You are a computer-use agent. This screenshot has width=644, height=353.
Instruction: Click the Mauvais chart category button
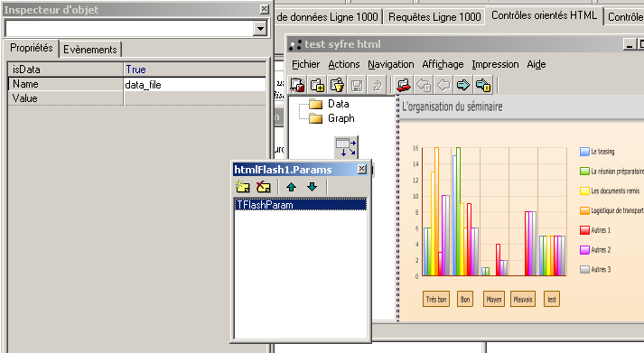click(x=523, y=299)
